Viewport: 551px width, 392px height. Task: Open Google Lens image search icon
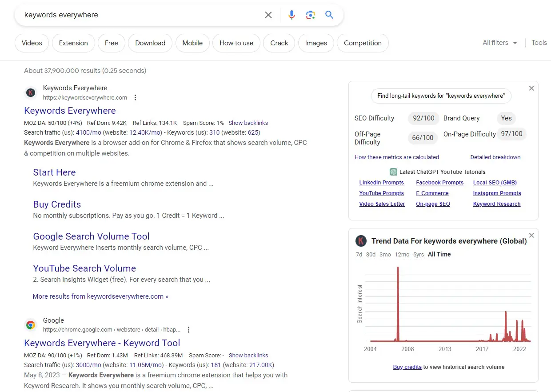(x=311, y=15)
